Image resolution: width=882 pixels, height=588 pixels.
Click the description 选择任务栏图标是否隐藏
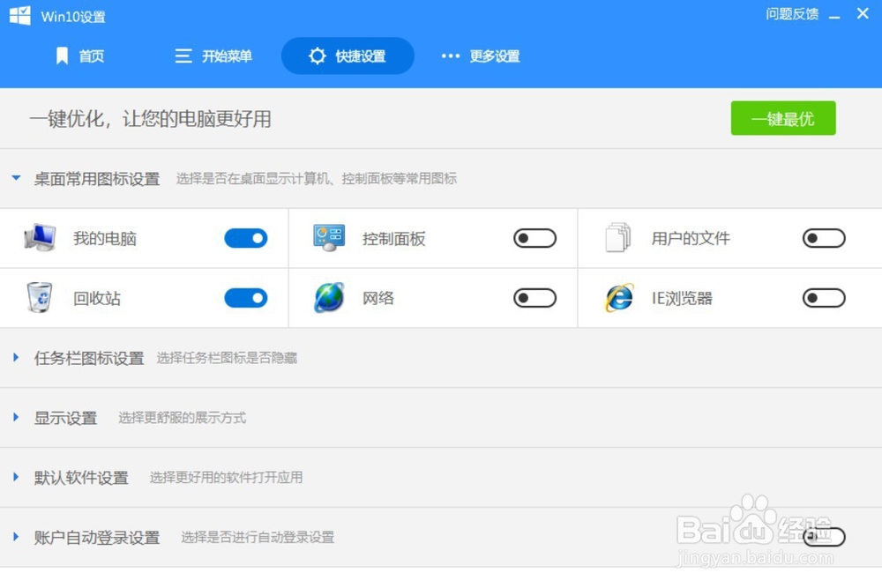coord(227,358)
